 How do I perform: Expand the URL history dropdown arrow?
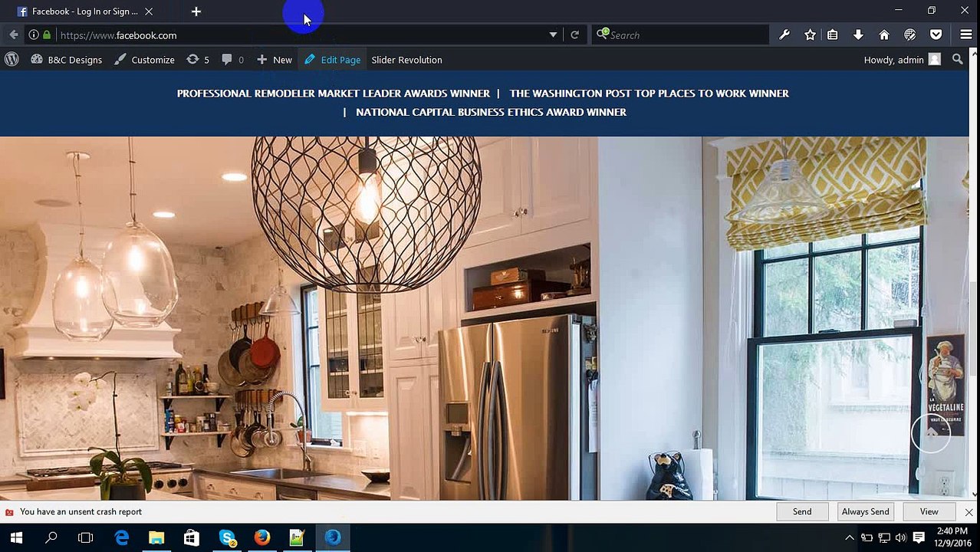[553, 34]
